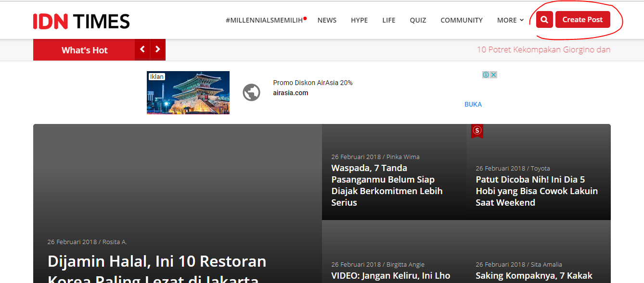Open the IDN Times logo homepage
Screen dimensions: 644x283
tap(81, 21)
